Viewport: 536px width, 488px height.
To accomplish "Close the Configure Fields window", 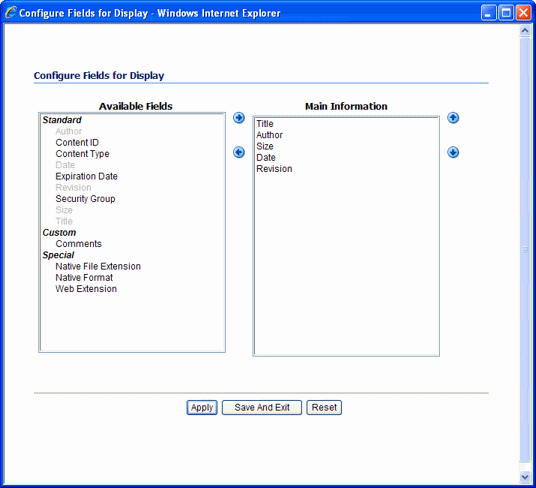I will tap(523, 13).
